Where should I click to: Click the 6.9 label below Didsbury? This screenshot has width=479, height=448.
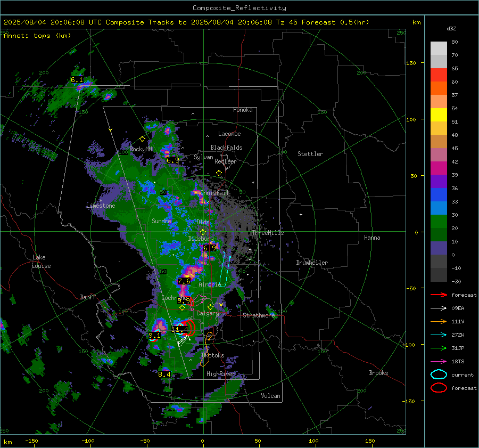[x=210, y=248]
